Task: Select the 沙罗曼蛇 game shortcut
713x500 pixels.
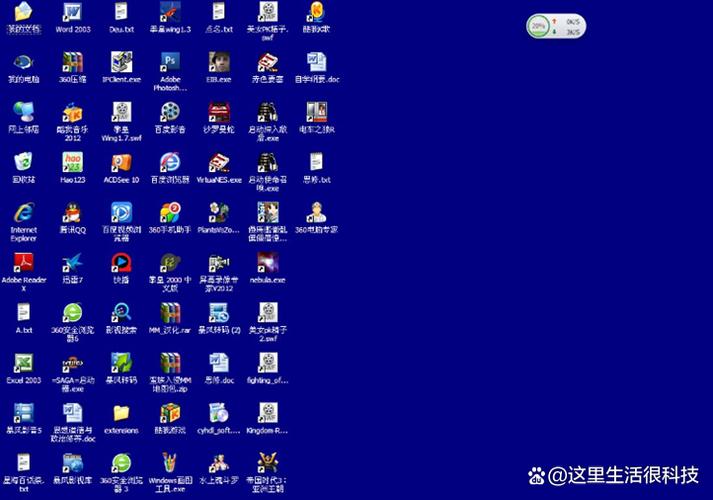Action: (x=219, y=112)
